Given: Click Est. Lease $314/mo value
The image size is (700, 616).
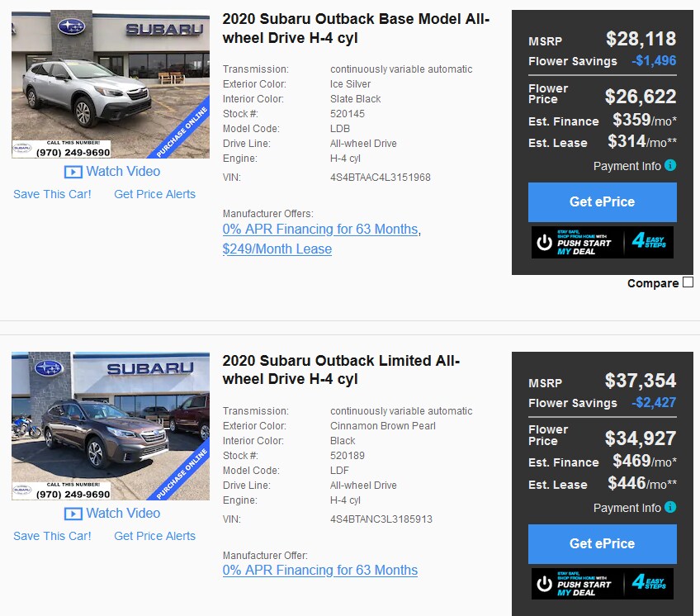Looking at the screenshot, I should 642,141.
